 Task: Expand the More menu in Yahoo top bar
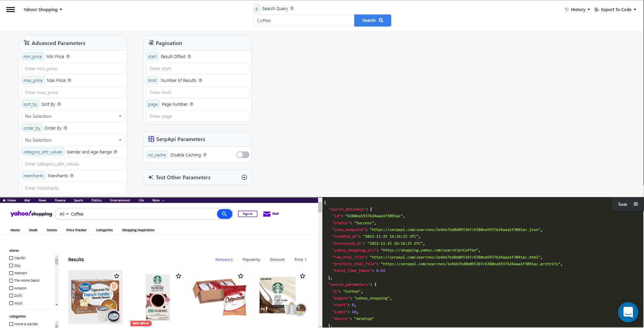[x=158, y=200]
